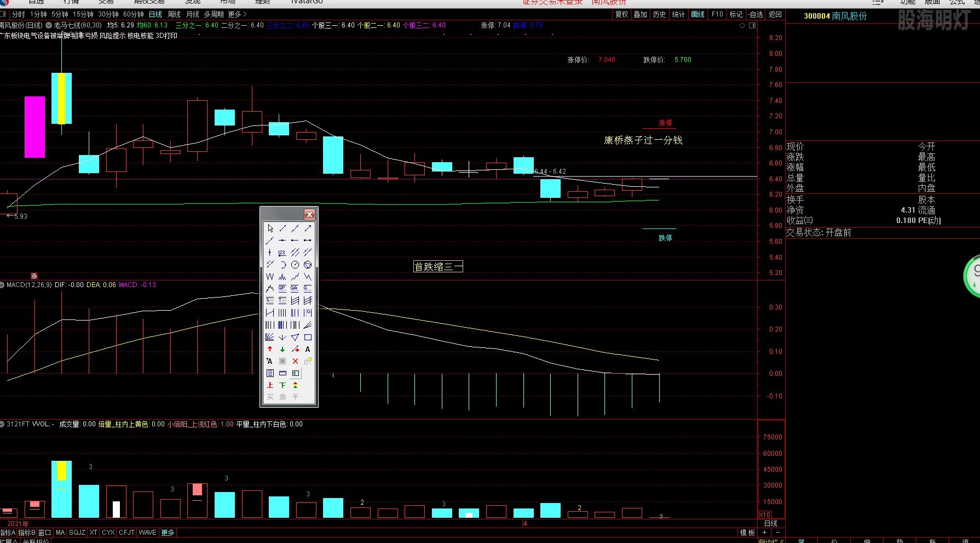Click the plus zoom button beside 模板

[x=765, y=533]
